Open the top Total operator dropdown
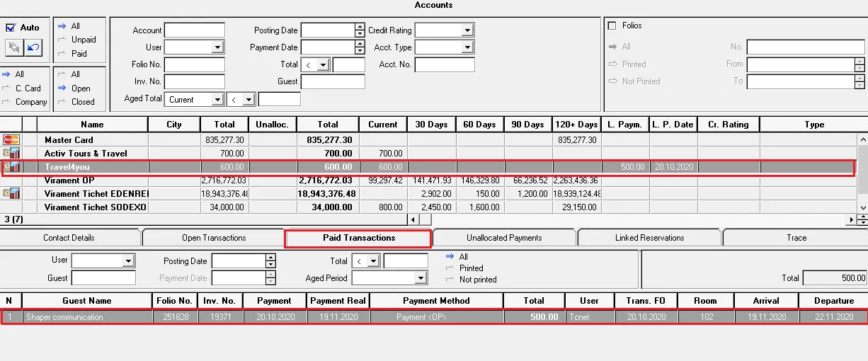The image size is (868, 361). [324, 65]
